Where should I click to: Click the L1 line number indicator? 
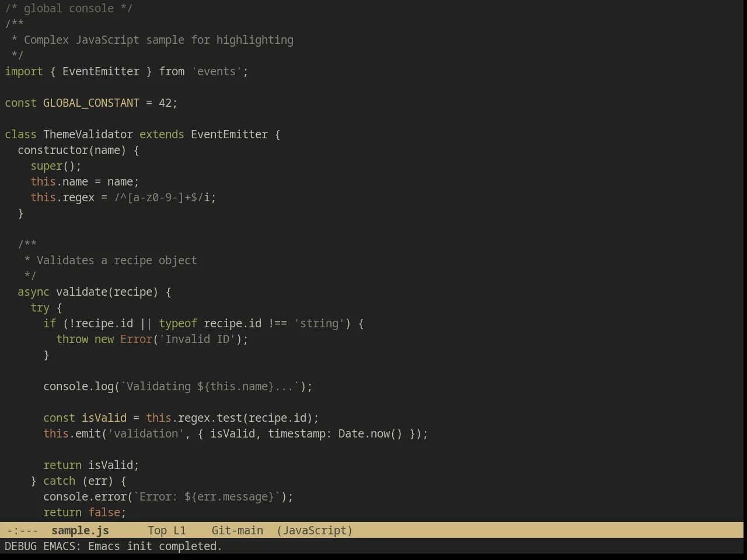click(180, 531)
